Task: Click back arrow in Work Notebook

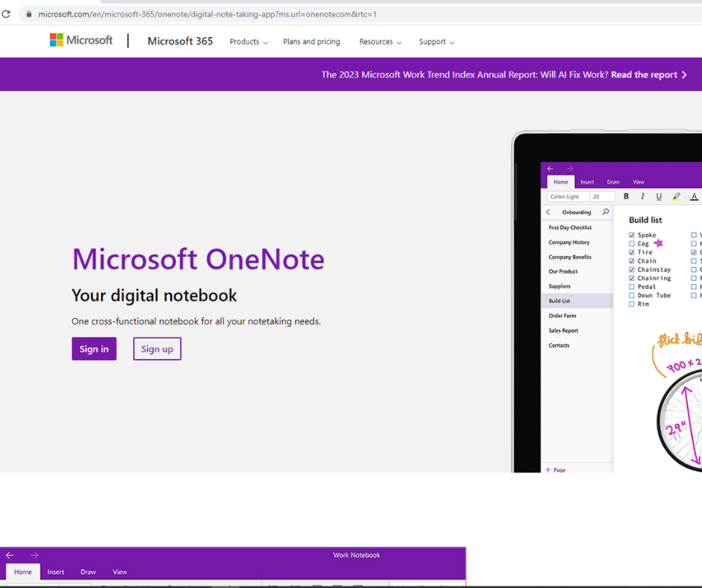Action: click(10, 555)
